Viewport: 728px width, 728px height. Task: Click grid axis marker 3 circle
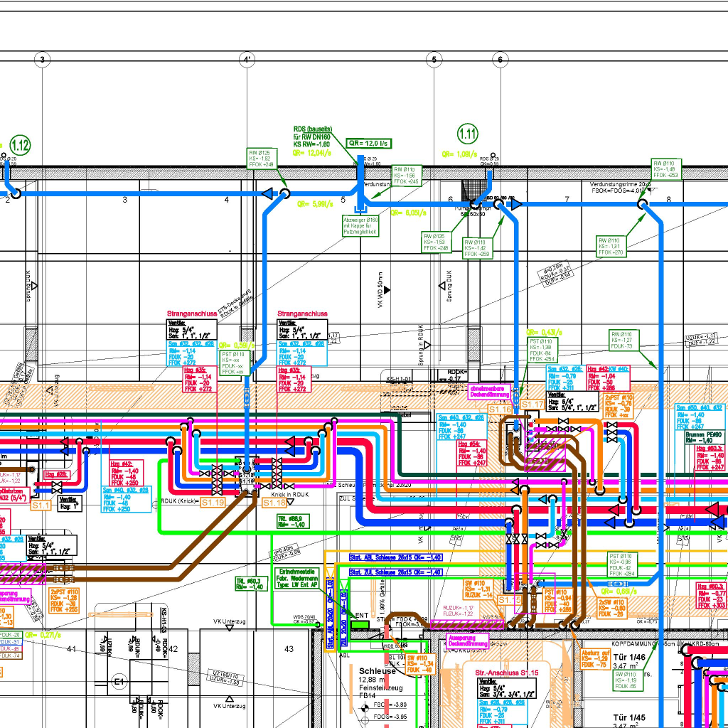tap(43, 60)
